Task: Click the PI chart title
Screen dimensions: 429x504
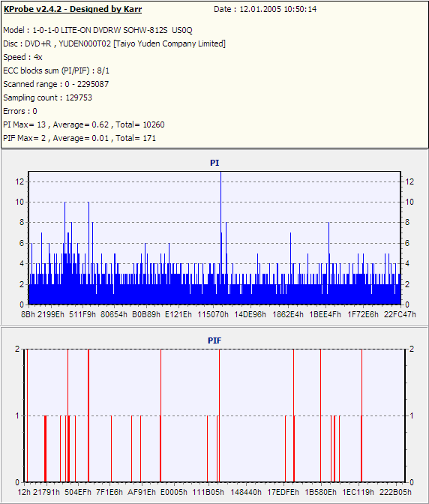Action: click(x=214, y=163)
